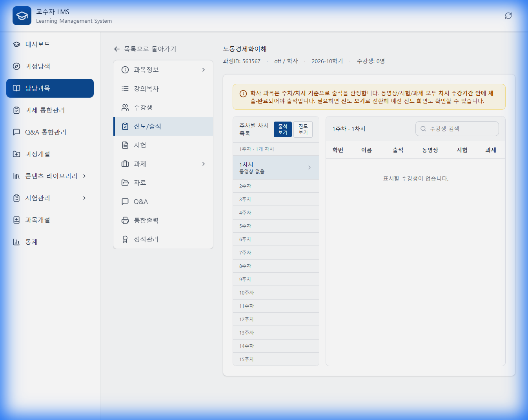Open 과정탐색 via its compass icon

tap(16, 66)
